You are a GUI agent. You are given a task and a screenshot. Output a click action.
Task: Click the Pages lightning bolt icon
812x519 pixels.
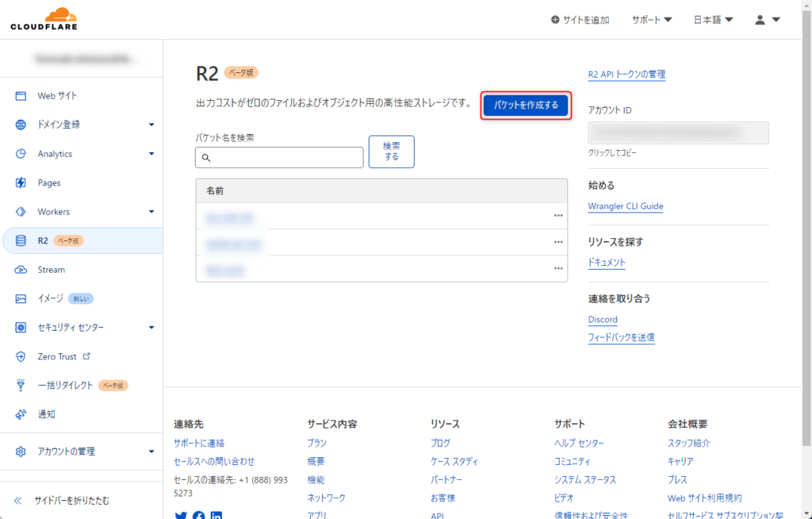21,183
